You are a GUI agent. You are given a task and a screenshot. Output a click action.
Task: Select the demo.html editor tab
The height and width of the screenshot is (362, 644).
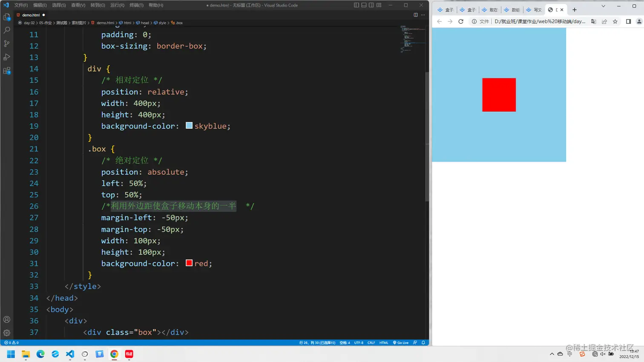[31, 15]
